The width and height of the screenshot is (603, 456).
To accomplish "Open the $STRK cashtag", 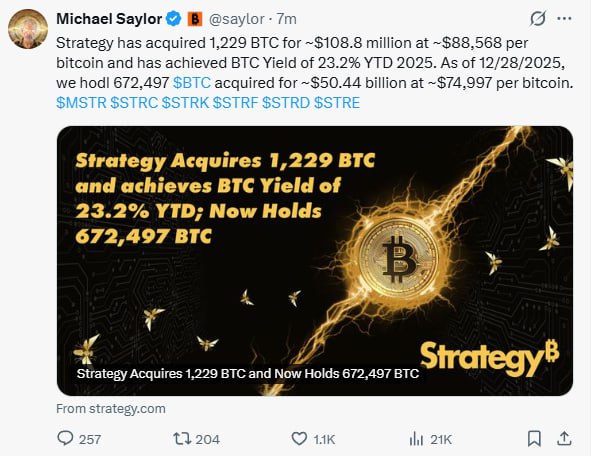I will pos(185,103).
